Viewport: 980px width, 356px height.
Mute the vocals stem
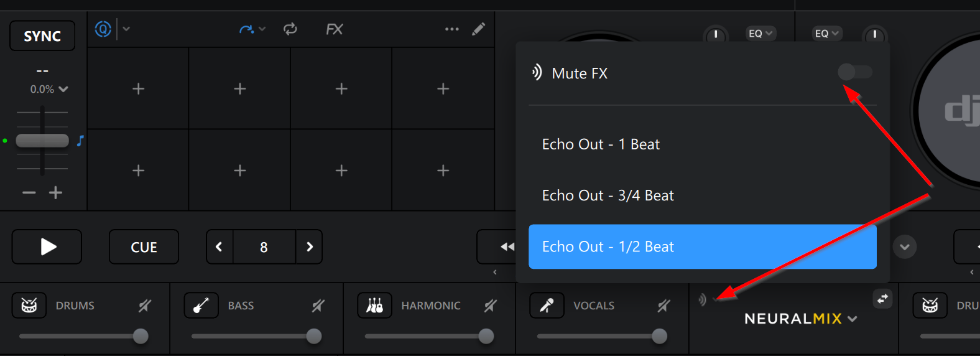[664, 306]
